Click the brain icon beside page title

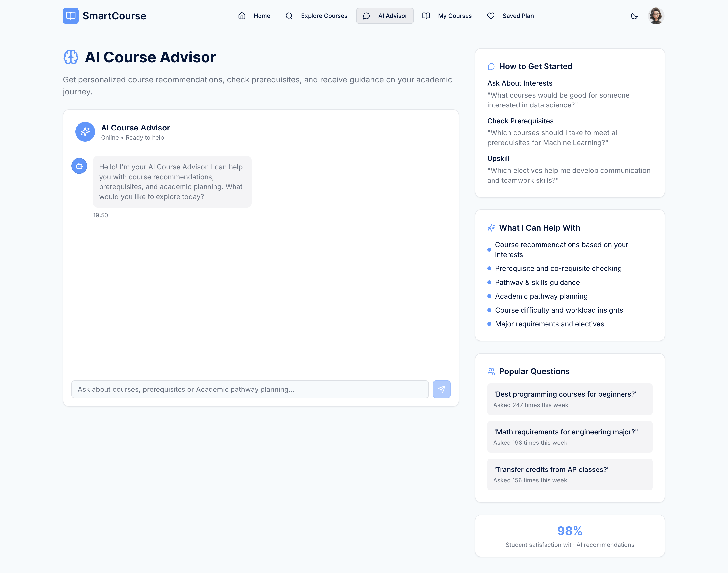point(71,57)
